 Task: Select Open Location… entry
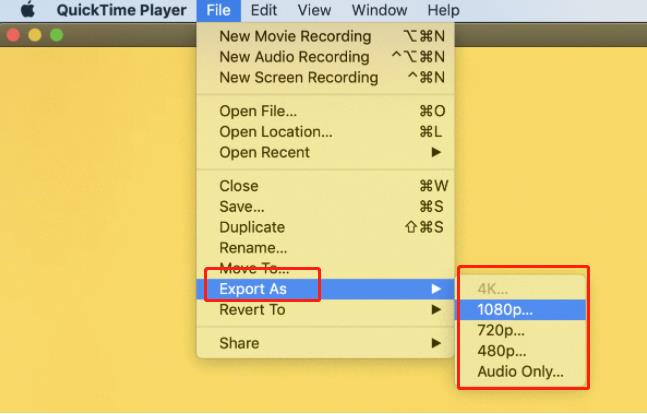coord(326,132)
